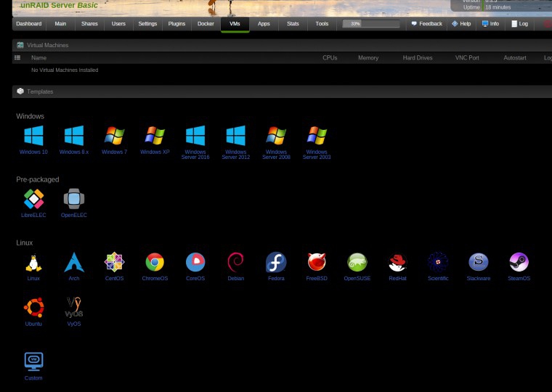Switch to the Plugins tab
This screenshot has height=392, width=552.
tap(176, 23)
